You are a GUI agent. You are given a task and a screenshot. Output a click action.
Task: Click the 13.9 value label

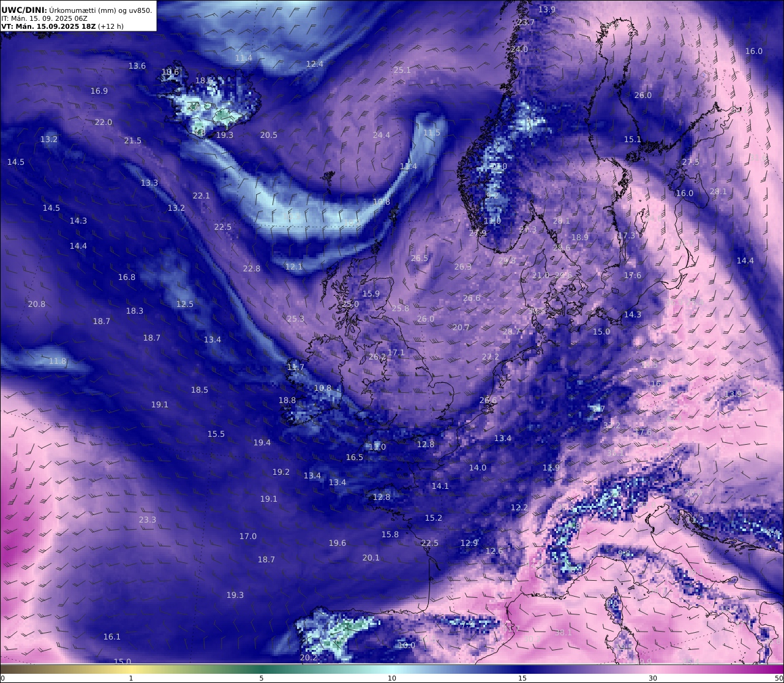547,9
